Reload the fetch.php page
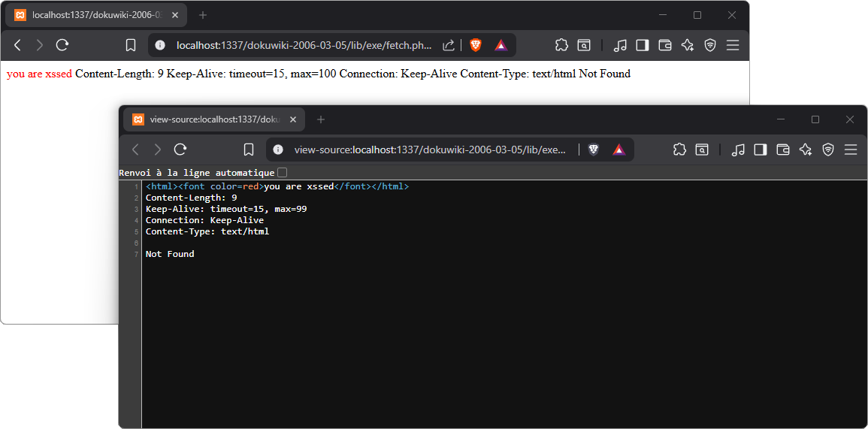Image resolution: width=868 pixels, height=429 pixels. [x=62, y=45]
